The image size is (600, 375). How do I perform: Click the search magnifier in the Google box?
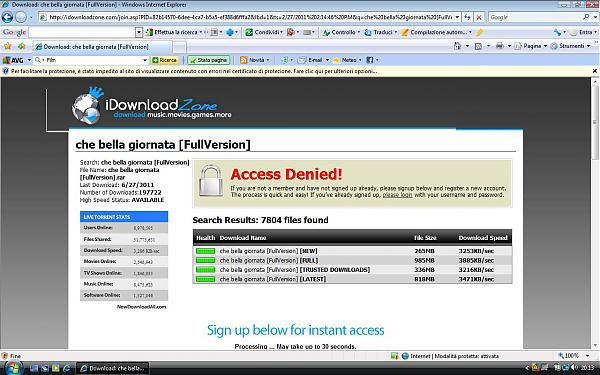(x=586, y=17)
